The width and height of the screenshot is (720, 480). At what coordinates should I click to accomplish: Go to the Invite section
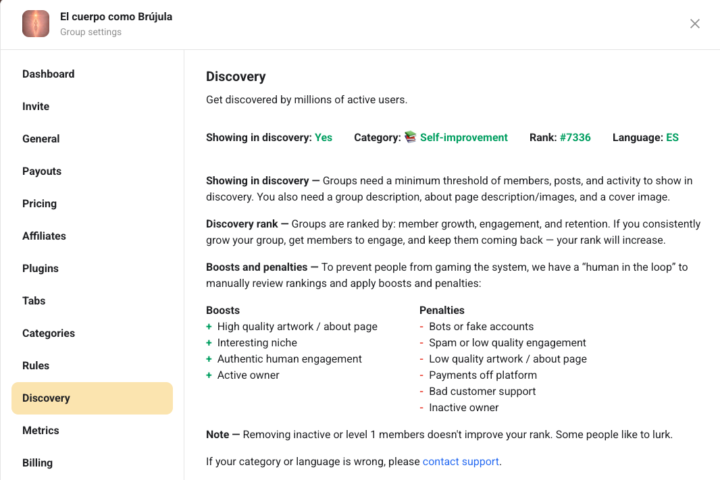tap(36, 106)
